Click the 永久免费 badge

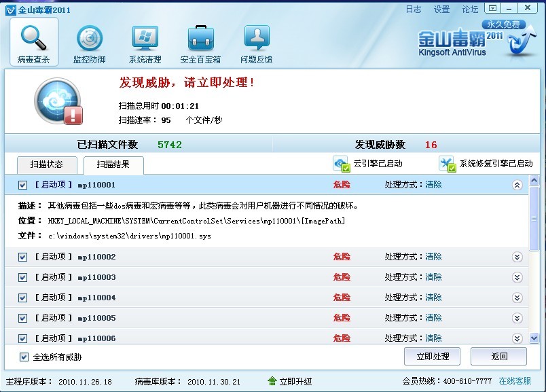coord(503,24)
